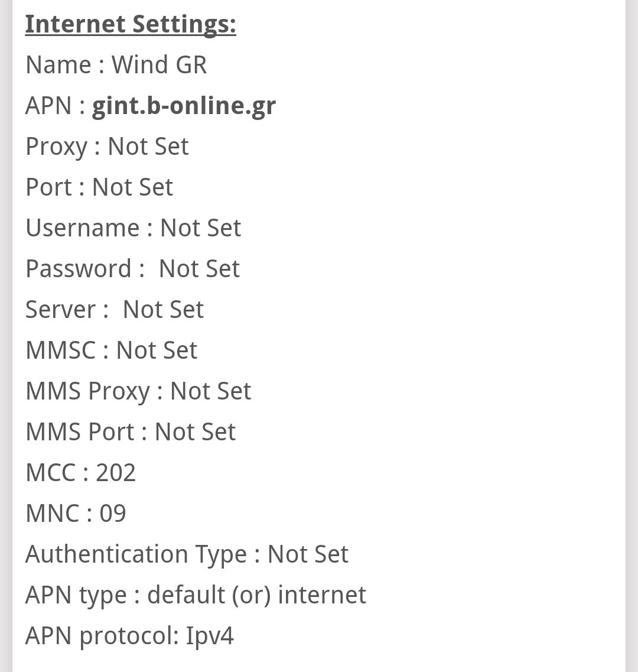Image resolution: width=638 pixels, height=672 pixels.
Task: Click the Port : Not Set line
Action: [x=99, y=187]
